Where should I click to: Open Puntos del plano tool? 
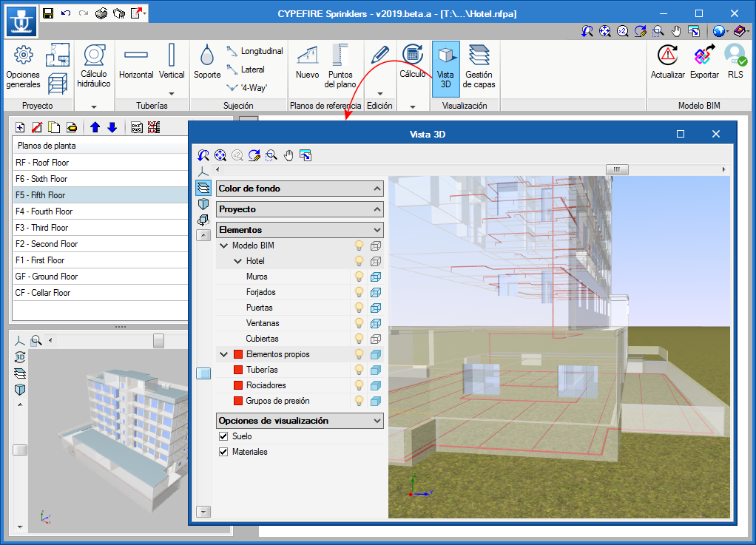(x=340, y=67)
